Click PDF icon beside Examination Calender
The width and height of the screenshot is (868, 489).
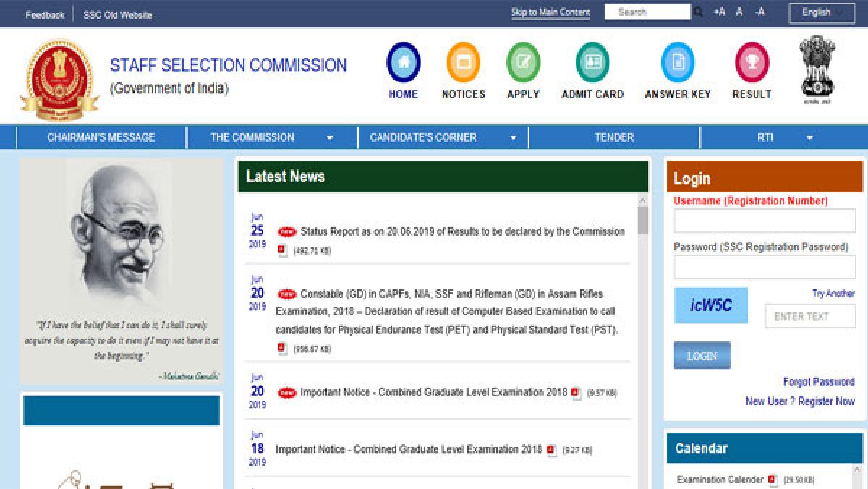773,480
